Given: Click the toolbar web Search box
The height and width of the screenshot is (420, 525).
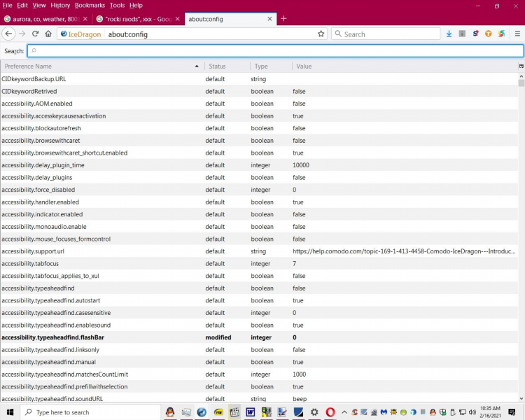Looking at the screenshot, I should (386, 34).
